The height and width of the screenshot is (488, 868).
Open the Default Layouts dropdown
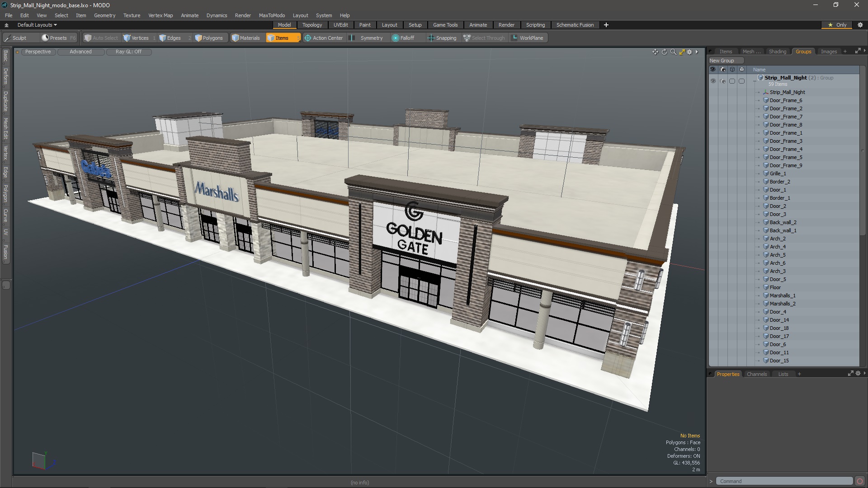coord(37,25)
